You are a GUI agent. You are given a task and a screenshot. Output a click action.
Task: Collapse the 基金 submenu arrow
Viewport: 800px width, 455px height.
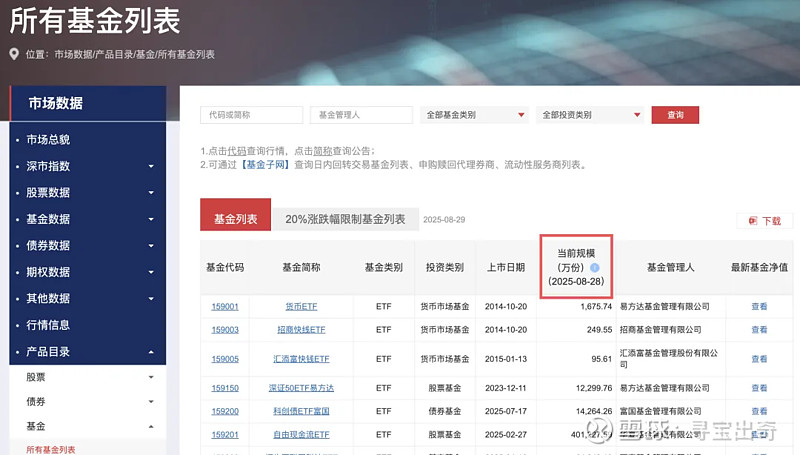(151, 426)
